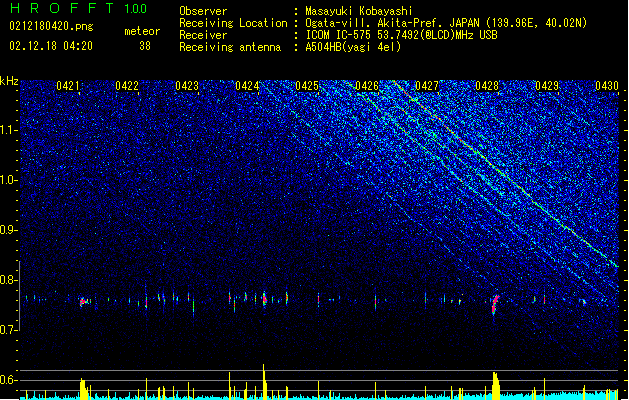Click the 0430 time marker
629x400 pixels.
(607, 86)
